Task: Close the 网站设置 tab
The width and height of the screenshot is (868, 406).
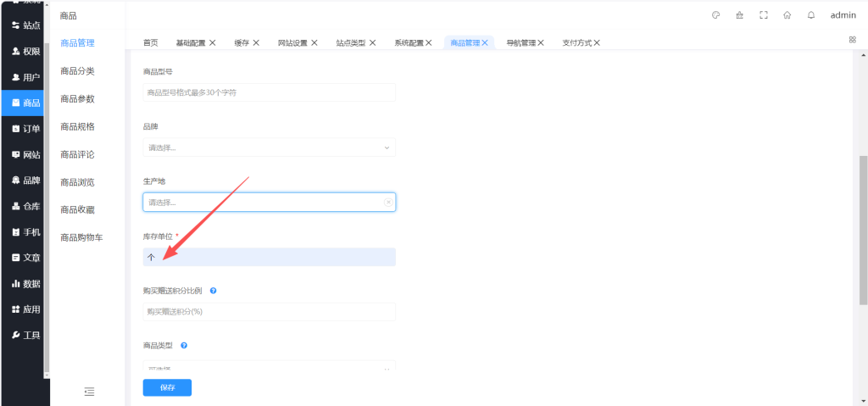Action: (314, 42)
